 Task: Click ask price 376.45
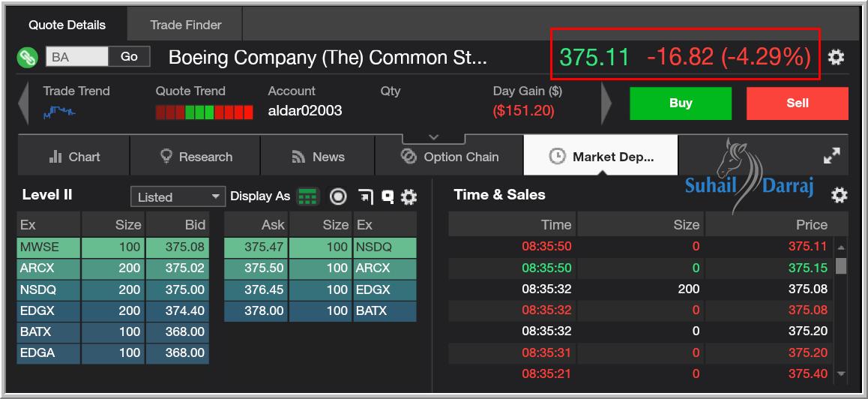tap(256, 289)
